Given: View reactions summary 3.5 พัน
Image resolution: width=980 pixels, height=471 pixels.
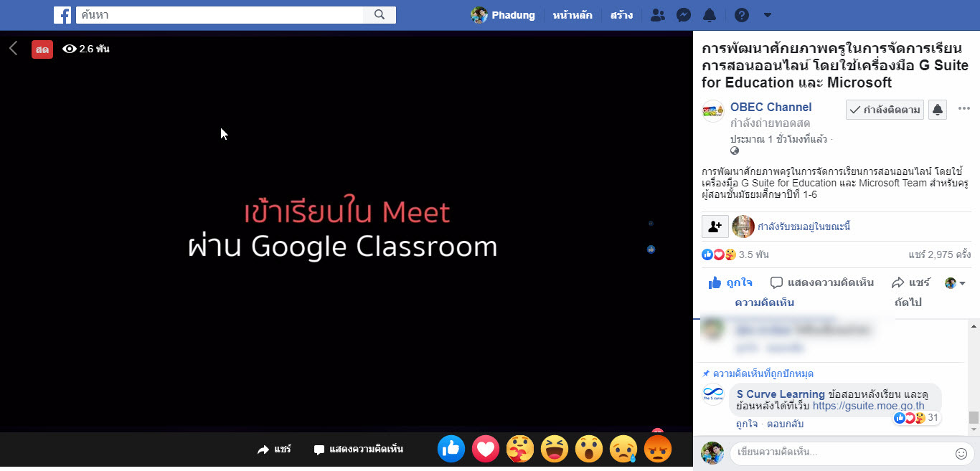Looking at the screenshot, I should pos(735,254).
